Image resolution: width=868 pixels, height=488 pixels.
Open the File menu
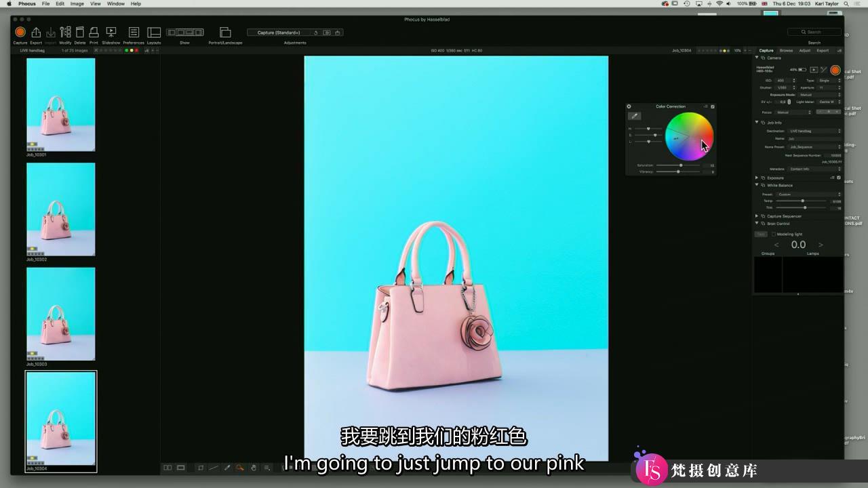point(45,3)
